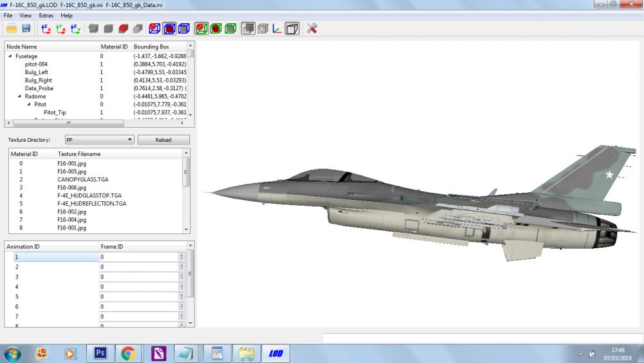Click the red solid cube shading icon
This screenshot has width=644, height=363.
(123, 28)
